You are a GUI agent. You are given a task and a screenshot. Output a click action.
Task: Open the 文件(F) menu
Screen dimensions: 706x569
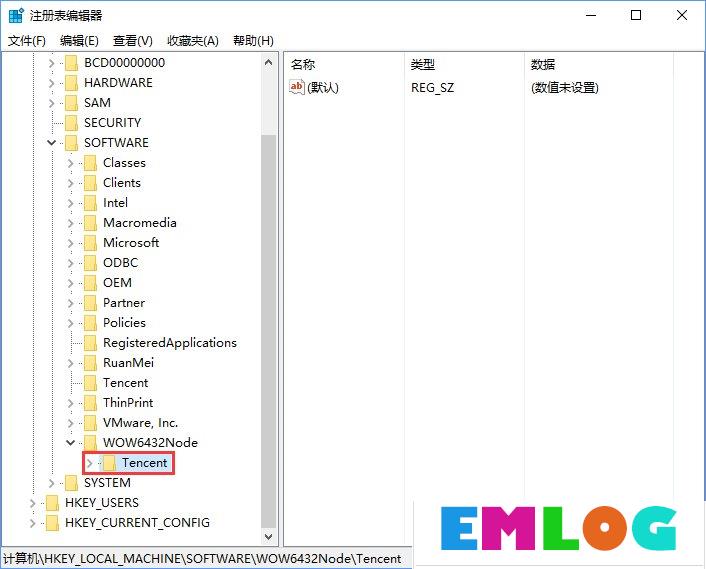click(x=27, y=41)
